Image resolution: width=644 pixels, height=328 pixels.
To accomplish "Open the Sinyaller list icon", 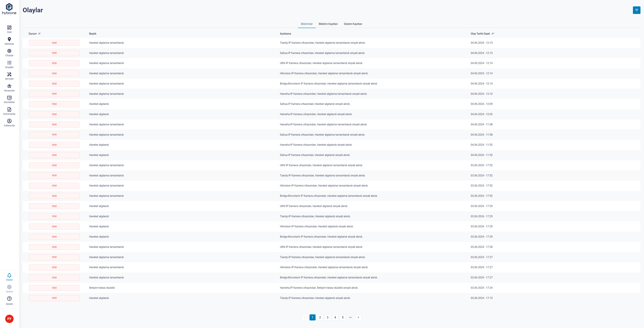I will (x=9, y=63).
